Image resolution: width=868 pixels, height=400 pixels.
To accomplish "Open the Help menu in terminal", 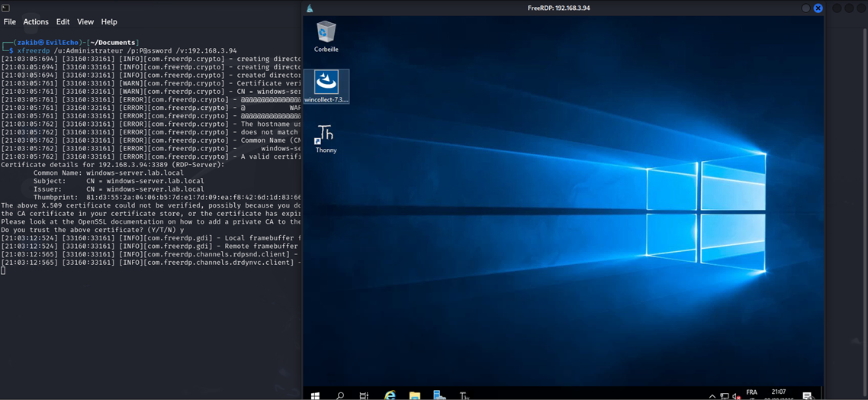I will point(109,21).
